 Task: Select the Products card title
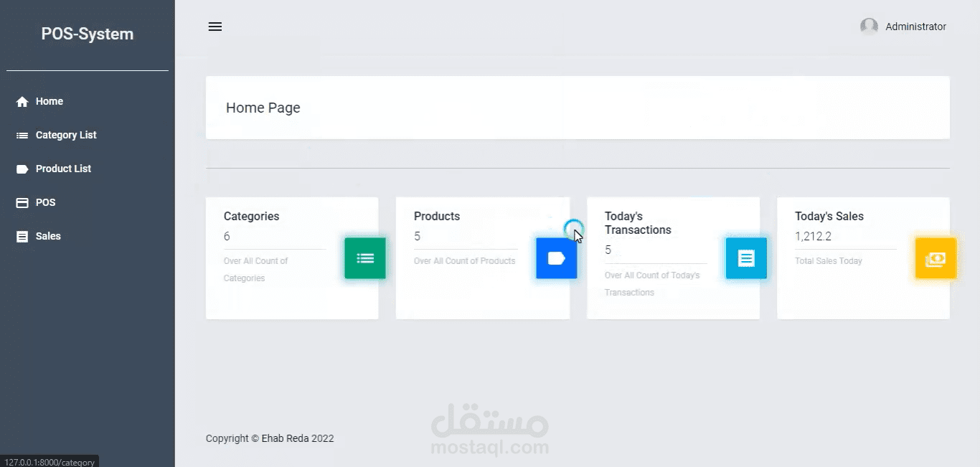pos(437,216)
